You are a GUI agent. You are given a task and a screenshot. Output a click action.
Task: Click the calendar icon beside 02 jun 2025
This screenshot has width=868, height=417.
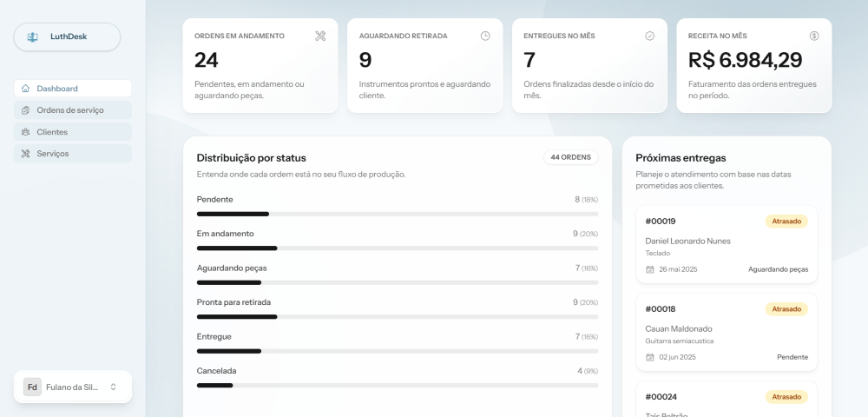(x=650, y=357)
